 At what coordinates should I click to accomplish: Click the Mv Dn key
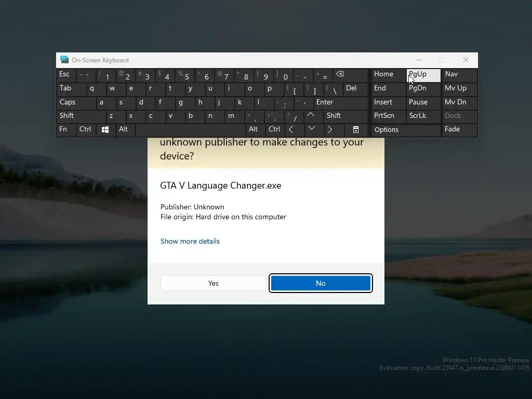(x=459, y=102)
